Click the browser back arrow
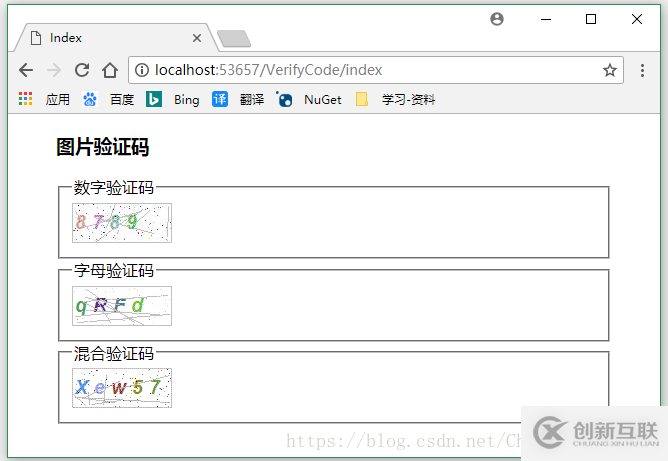The height and width of the screenshot is (461, 668). [x=26, y=70]
